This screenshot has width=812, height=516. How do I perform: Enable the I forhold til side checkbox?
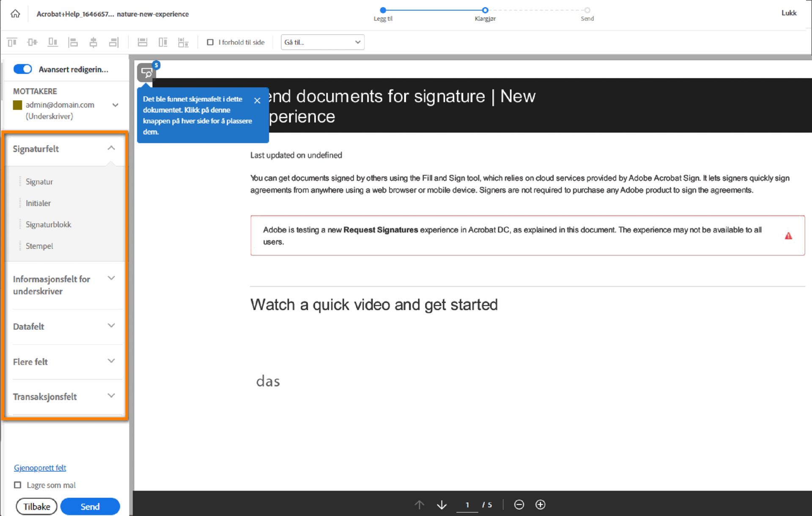click(210, 42)
